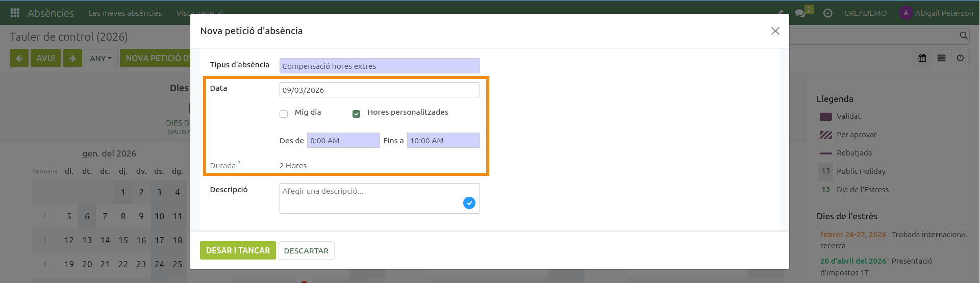Close the Nova petició d'absència dialog

tap(775, 31)
